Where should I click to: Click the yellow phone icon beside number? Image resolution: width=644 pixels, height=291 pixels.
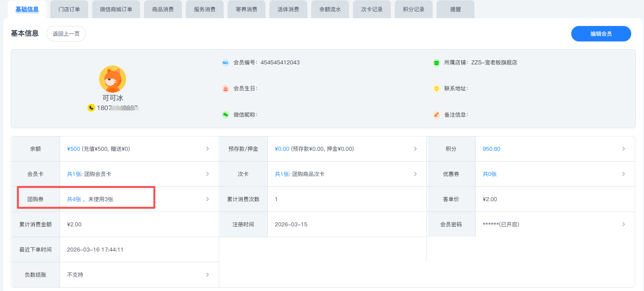click(x=91, y=108)
